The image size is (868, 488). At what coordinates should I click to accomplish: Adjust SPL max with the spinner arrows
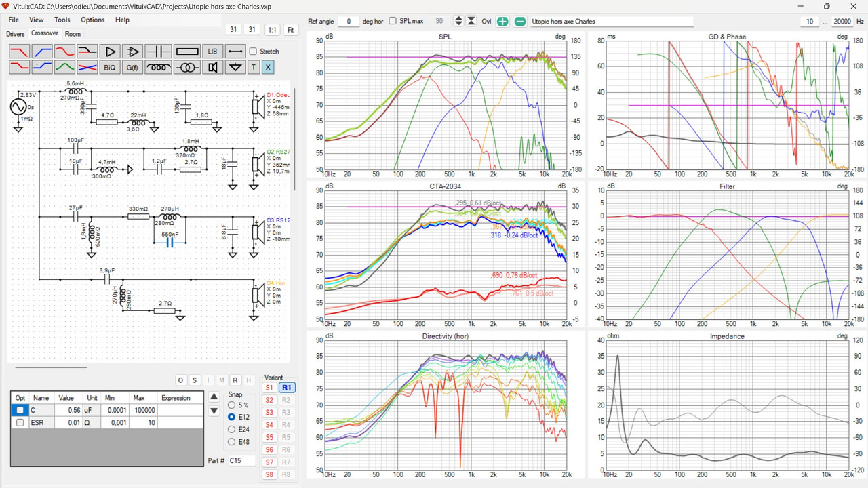(x=459, y=22)
